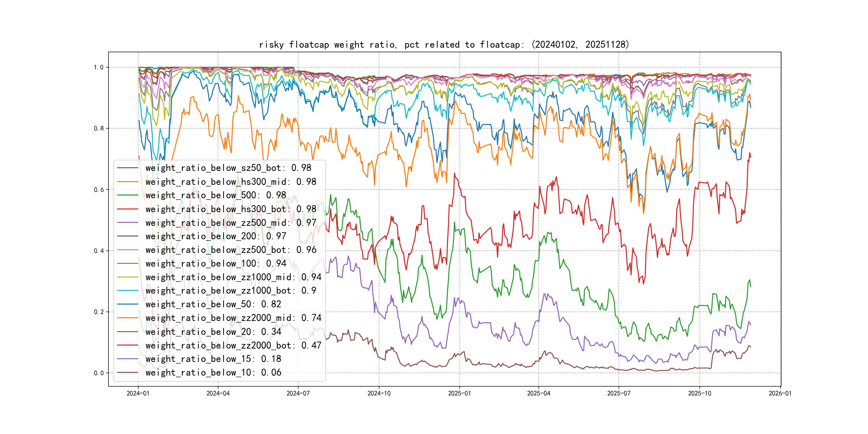Click the 2025-07 x-axis tick label
The height and width of the screenshot is (434, 868).
tap(619, 393)
